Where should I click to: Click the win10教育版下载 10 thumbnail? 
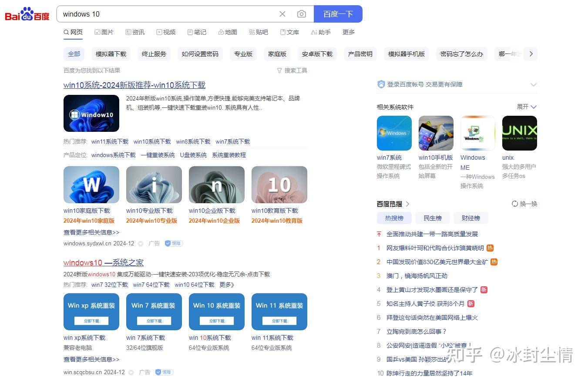(x=279, y=184)
